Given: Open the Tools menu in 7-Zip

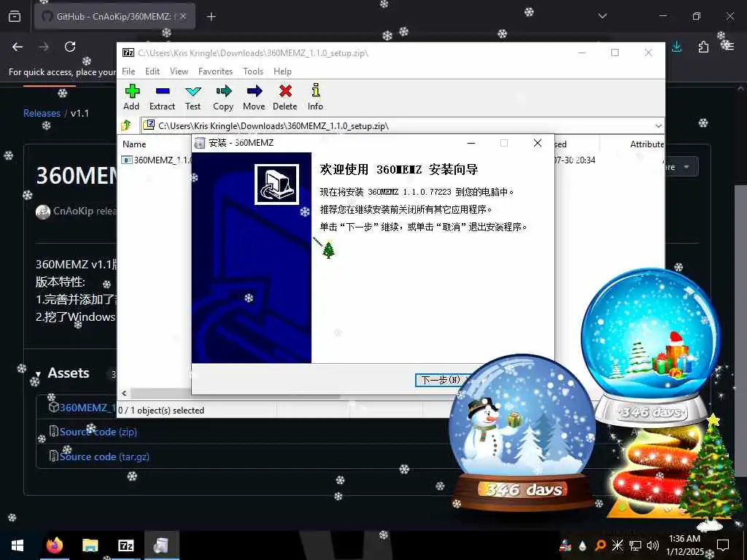Looking at the screenshot, I should [253, 71].
